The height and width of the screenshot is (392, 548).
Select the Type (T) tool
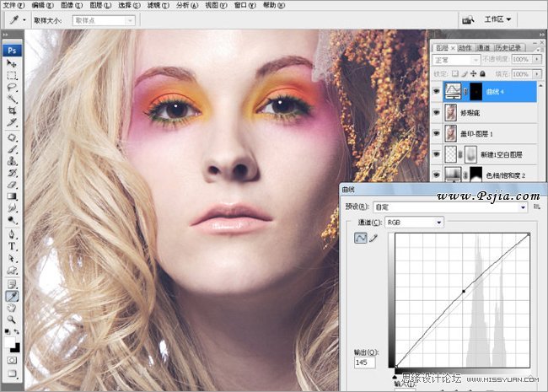[12, 246]
